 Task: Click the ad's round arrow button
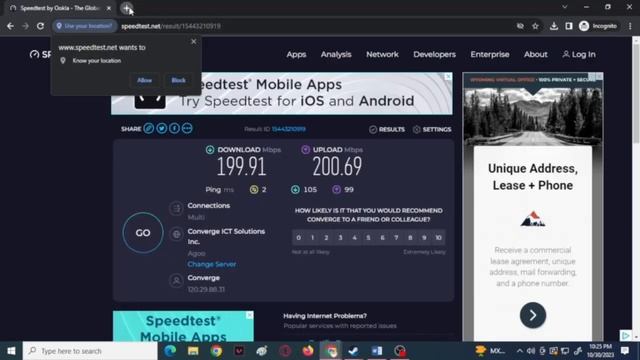tap(533, 315)
